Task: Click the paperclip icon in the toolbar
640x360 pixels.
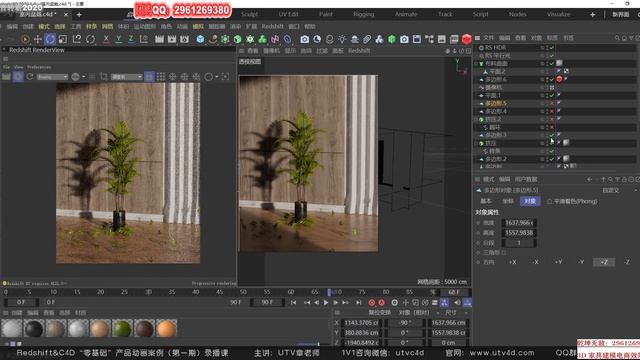Action: click(x=367, y=39)
